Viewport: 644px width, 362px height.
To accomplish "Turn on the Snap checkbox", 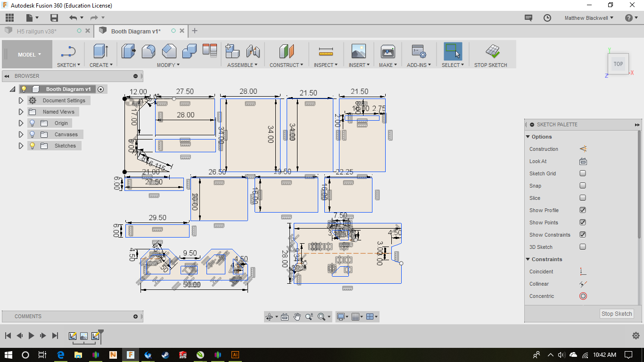I will pyautogui.click(x=583, y=186).
